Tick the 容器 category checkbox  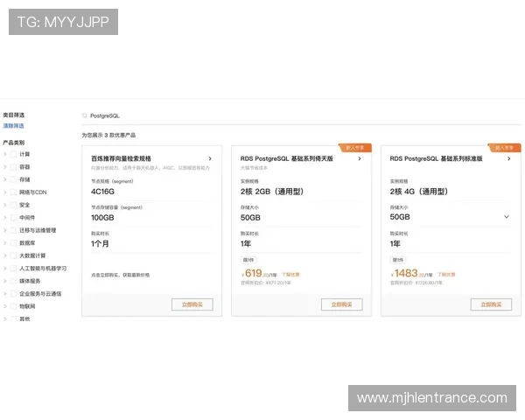tap(13, 167)
